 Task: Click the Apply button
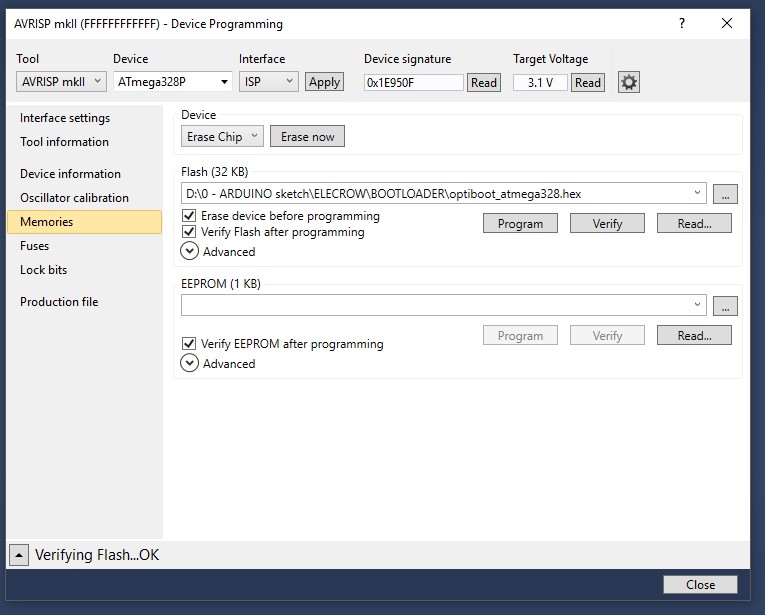point(324,82)
